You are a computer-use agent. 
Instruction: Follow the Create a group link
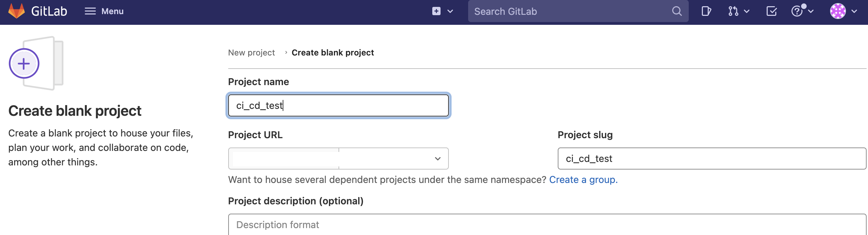tap(583, 180)
